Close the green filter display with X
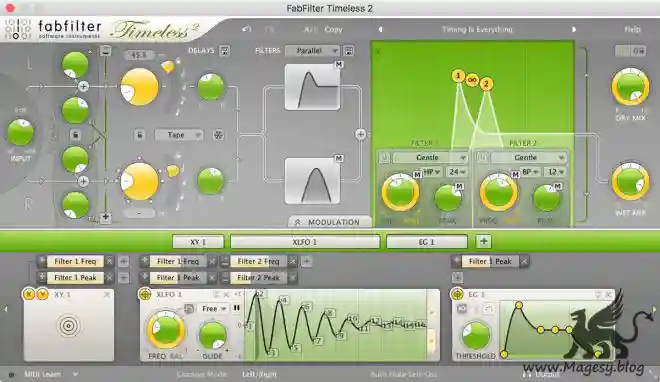 click(378, 51)
